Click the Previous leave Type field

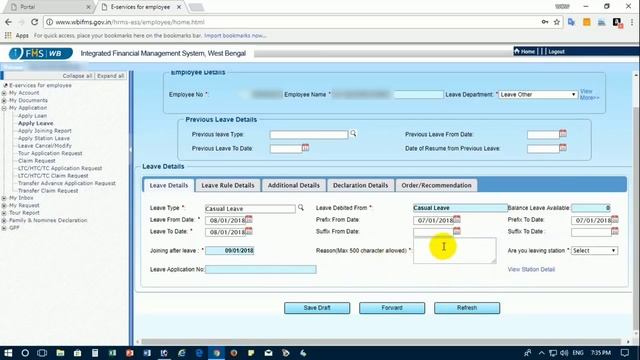point(309,134)
